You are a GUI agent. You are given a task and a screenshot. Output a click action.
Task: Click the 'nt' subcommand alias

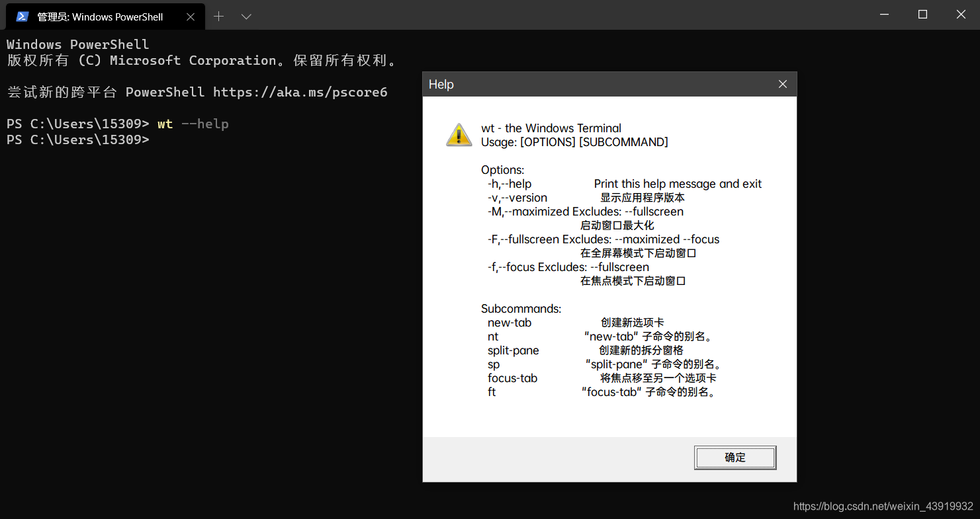click(x=493, y=337)
